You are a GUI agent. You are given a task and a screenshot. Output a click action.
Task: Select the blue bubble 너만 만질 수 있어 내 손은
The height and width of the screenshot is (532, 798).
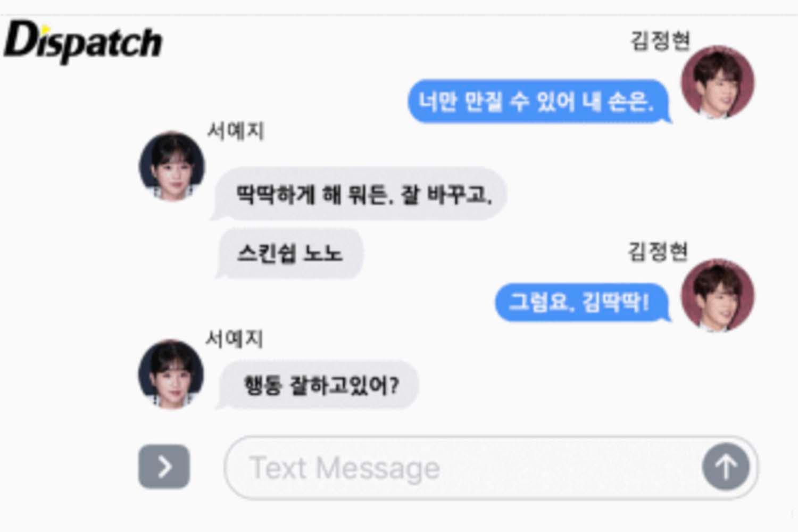pyautogui.click(x=538, y=101)
